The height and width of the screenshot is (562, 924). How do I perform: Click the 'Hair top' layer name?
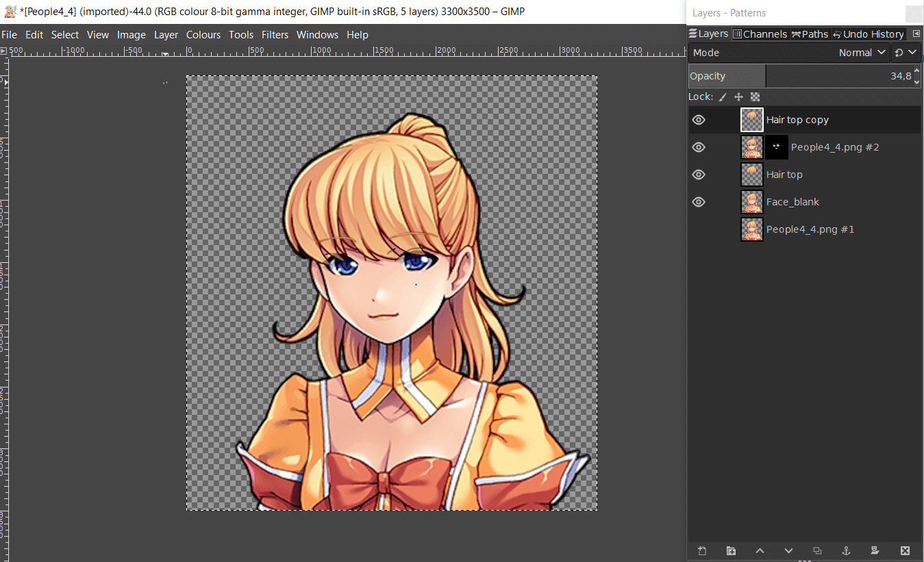point(784,175)
